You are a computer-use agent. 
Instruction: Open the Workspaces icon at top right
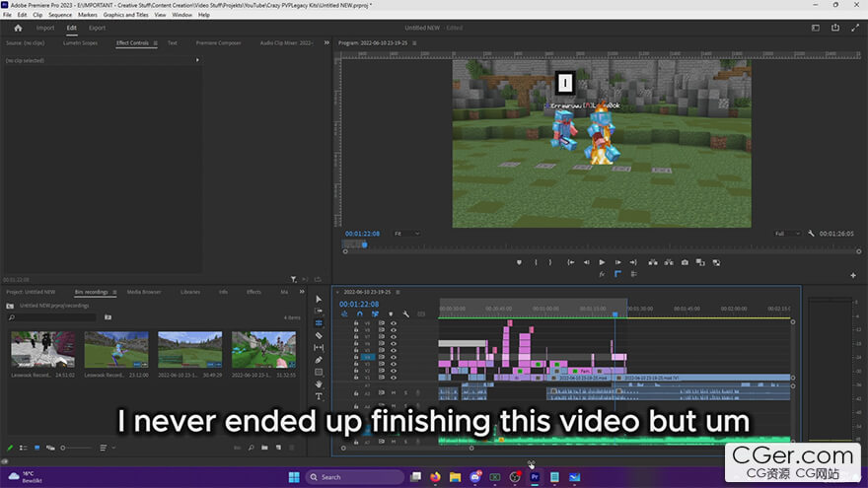tap(816, 28)
